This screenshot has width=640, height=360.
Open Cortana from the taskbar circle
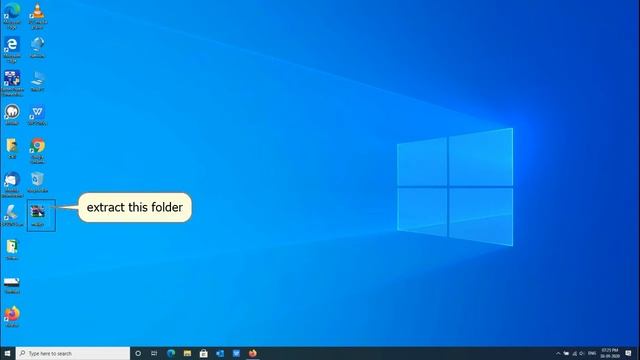(x=138, y=353)
